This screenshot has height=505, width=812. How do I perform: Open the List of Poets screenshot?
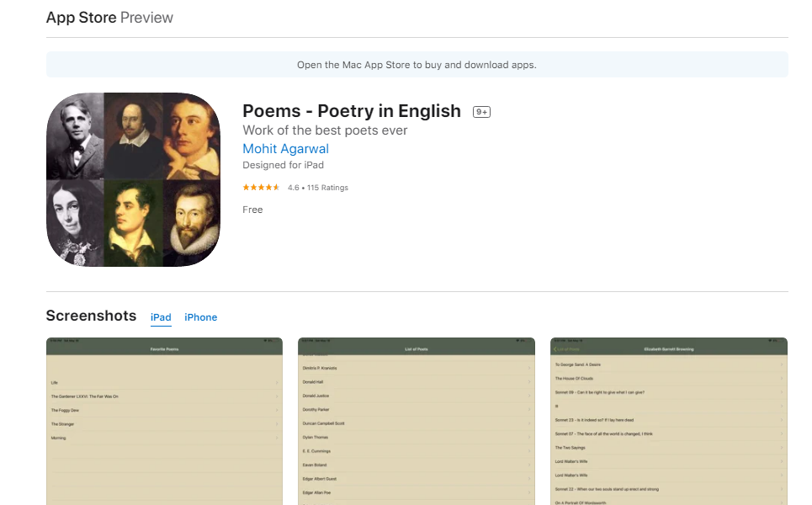pyautogui.click(x=417, y=421)
